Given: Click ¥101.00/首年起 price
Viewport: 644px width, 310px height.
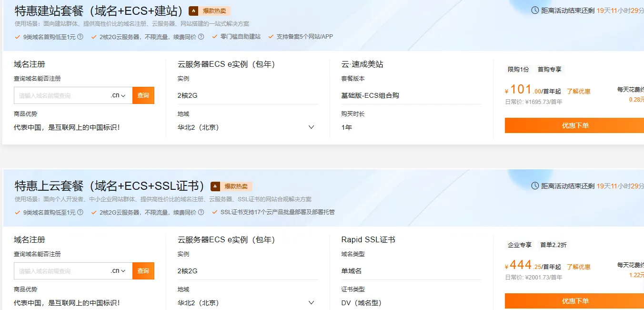Looking at the screenshot, I should (x=533, y=90).
